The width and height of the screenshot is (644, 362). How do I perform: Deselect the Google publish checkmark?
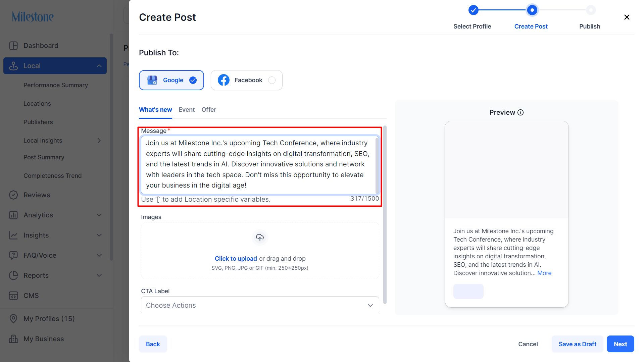(x=193, y=80)
